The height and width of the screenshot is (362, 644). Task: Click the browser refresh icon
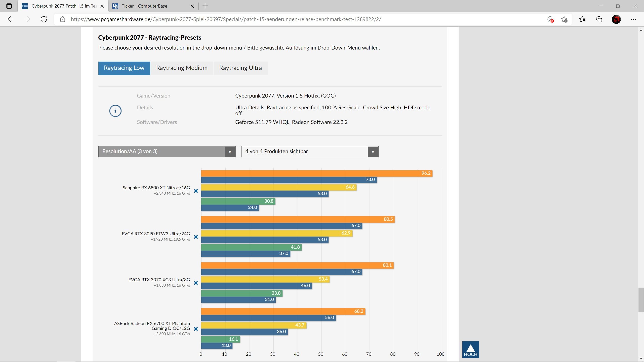click(44, 19)
